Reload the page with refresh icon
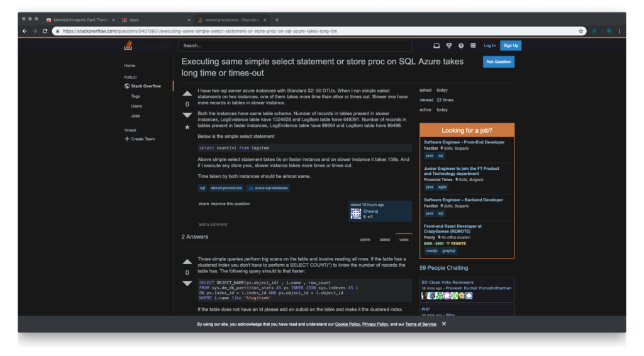The height and width of the screenshot is (356, 644). (x=45, y=31)
